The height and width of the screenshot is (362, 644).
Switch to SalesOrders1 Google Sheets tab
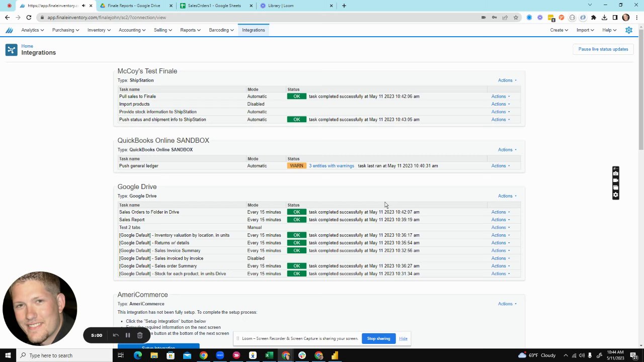tap(215, 6)
